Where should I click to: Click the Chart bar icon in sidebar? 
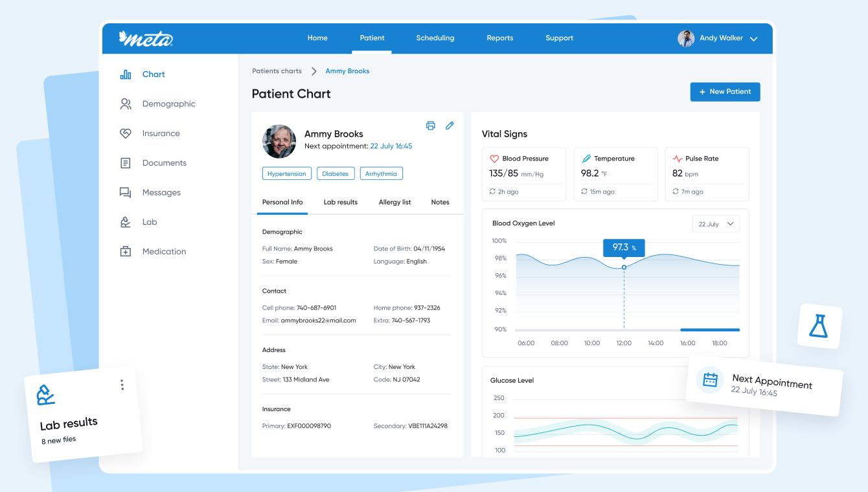126,74
